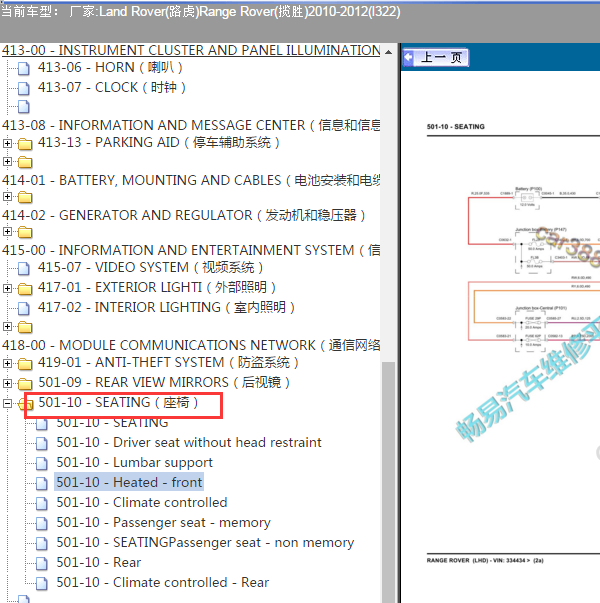Open 501-10 Climate controlled - Rear diagram
This screenshot has height=603, width=600.
click(163, 583)
